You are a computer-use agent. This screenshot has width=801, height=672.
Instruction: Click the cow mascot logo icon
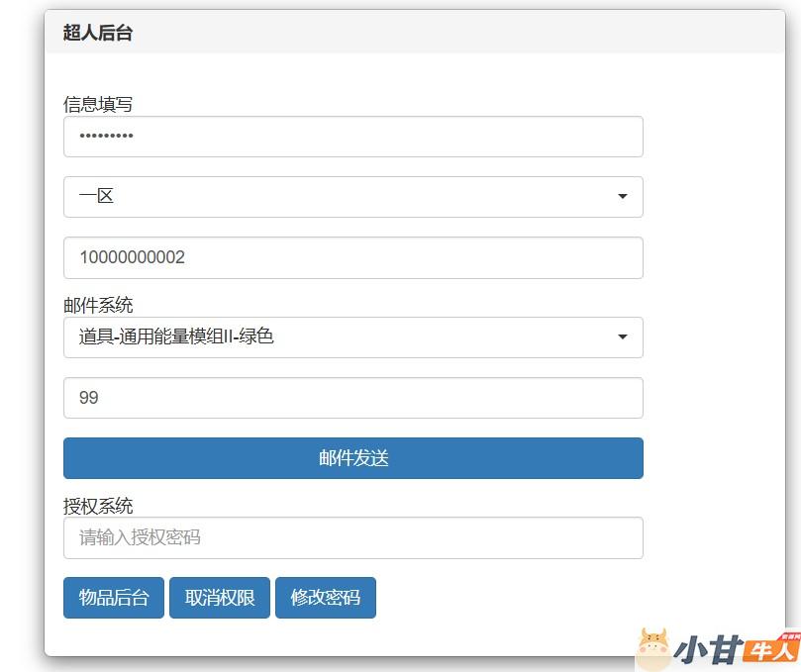653,649
